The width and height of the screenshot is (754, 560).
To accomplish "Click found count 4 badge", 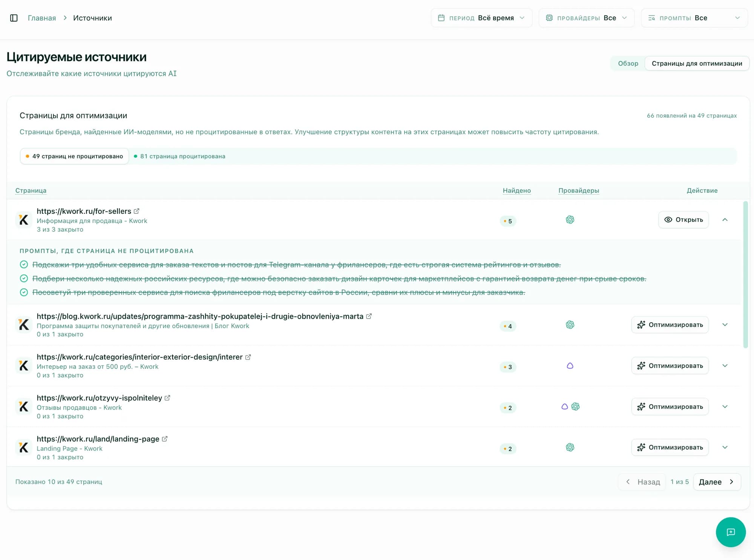I will pyautogui.click(x=508, y=326).
